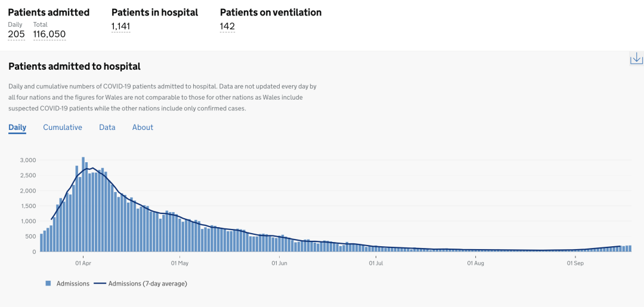
Task: Click the "3,000" y-axis label
Action: (28, 160)
